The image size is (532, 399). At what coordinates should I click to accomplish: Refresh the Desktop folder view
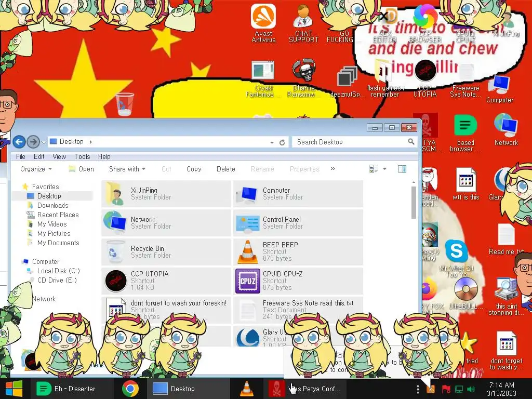(x=282, y=142)
